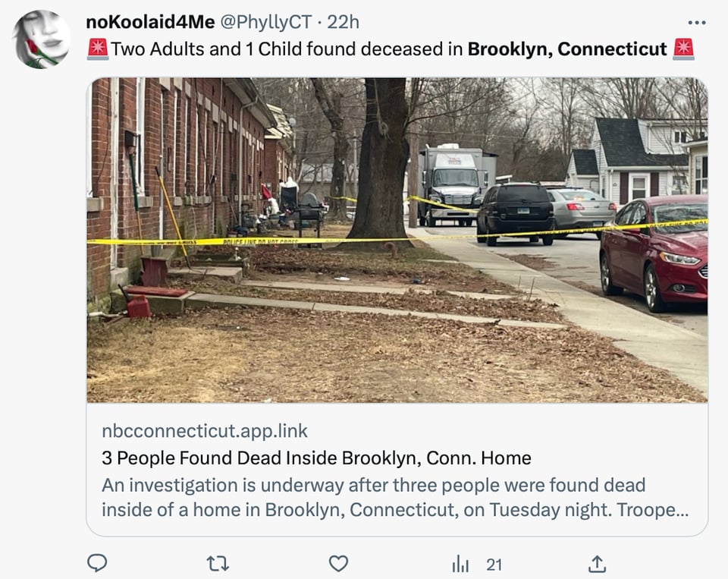Click the article description about the investigation
Screen dimensions: 728x579
coord(395,497)
